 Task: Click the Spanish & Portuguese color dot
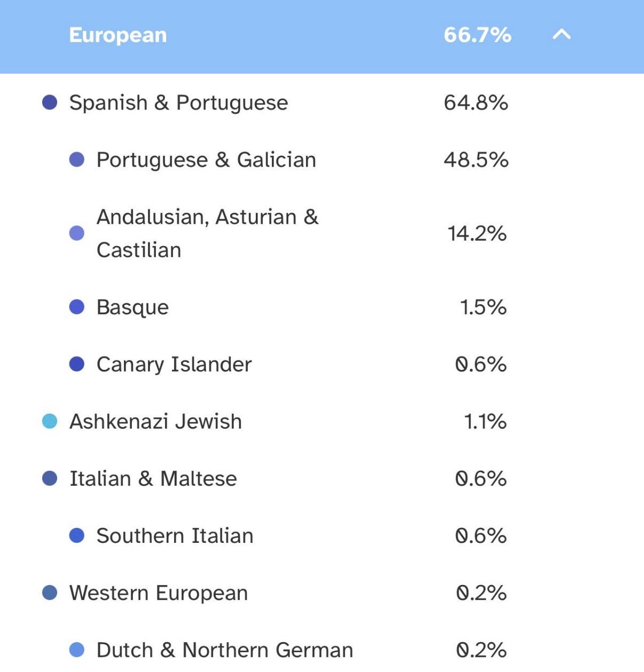(50, 102)
